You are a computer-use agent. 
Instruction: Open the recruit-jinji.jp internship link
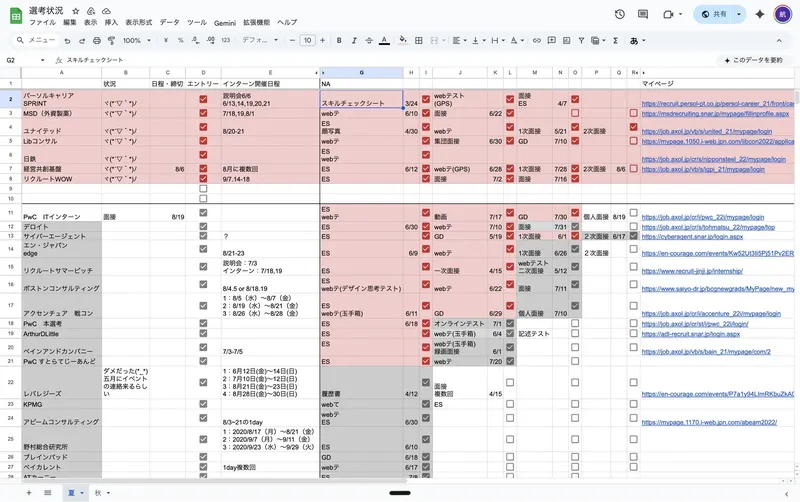click(692, 271)
